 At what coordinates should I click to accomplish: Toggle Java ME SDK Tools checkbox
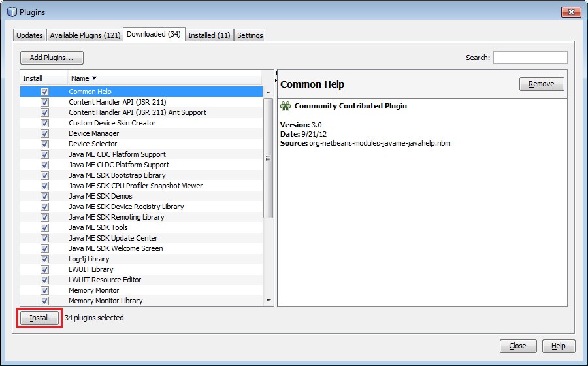click(44, 227)
